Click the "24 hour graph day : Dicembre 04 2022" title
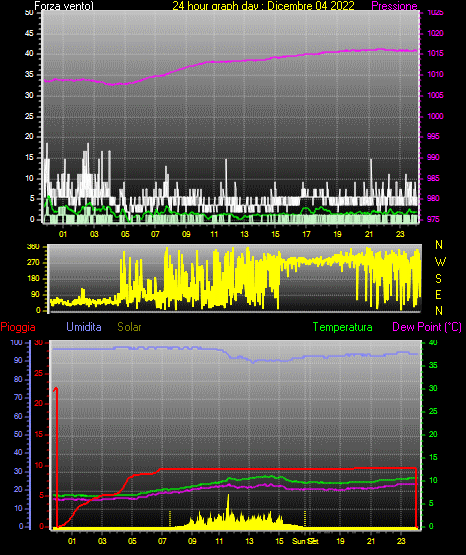 pyautogui.click(x=263, y=6)
